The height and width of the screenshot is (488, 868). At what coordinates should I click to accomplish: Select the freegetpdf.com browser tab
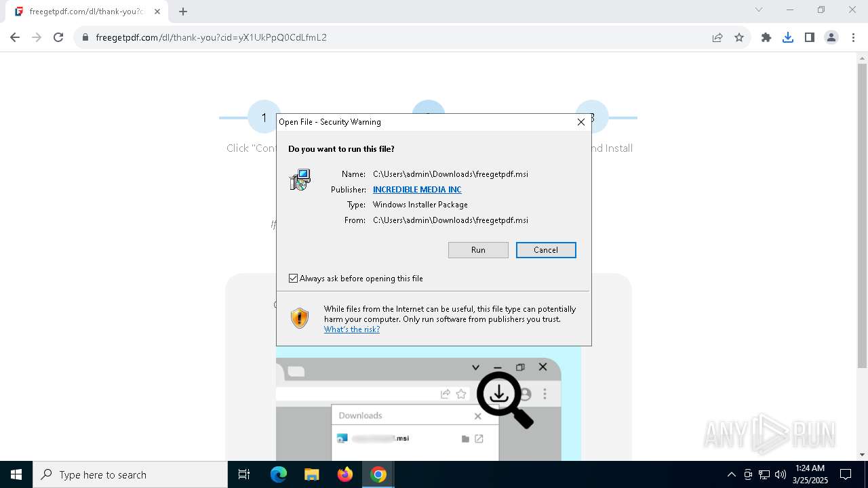(87, 12)
